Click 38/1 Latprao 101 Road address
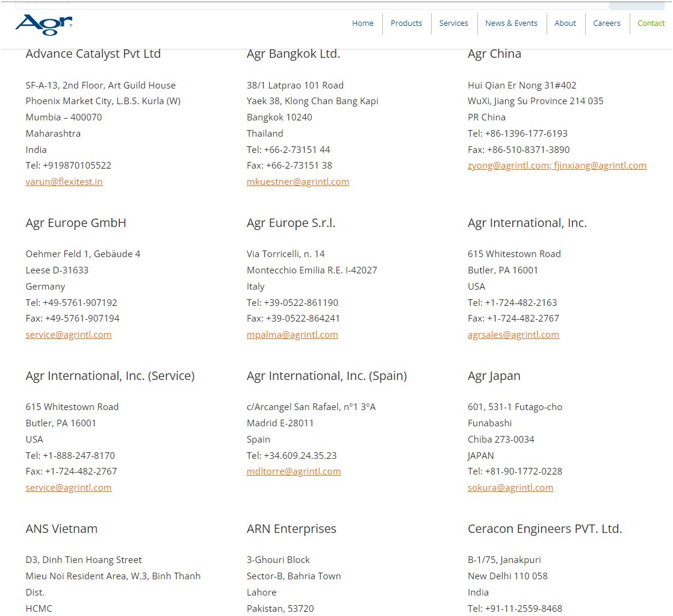This screenshot has width=673, height=616. (x=295, y=86)
